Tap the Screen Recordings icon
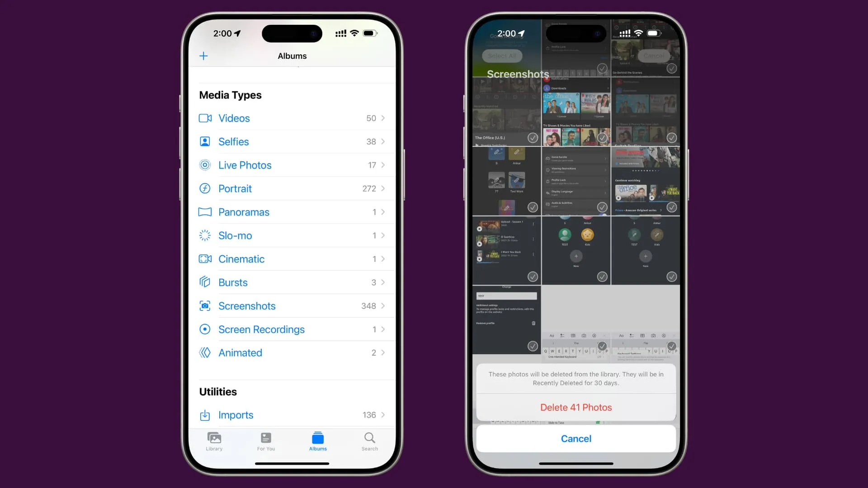This screenshot has width=868, height=488. [x=205, y=329]
